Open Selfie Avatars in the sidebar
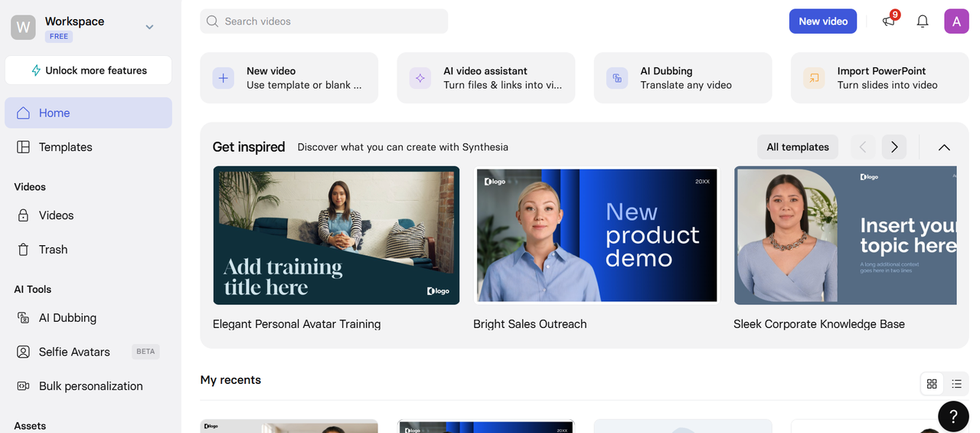The height and width of the screenshot is (433, 980). pyautogui.click(x=89, y=352)
